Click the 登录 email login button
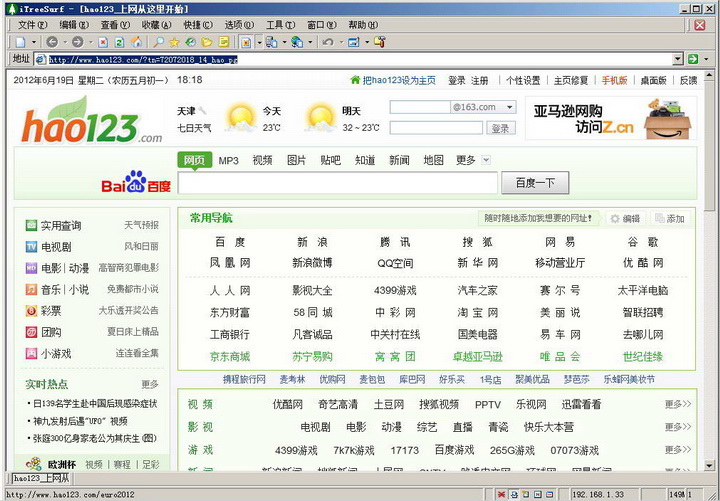The image size is (720, 501). pos(501,128)
